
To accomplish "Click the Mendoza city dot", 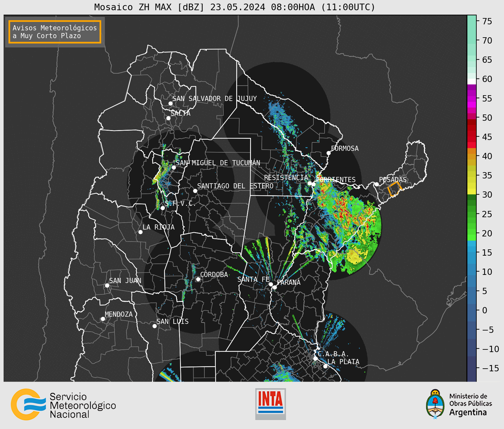I will click(x=103, y=319).
